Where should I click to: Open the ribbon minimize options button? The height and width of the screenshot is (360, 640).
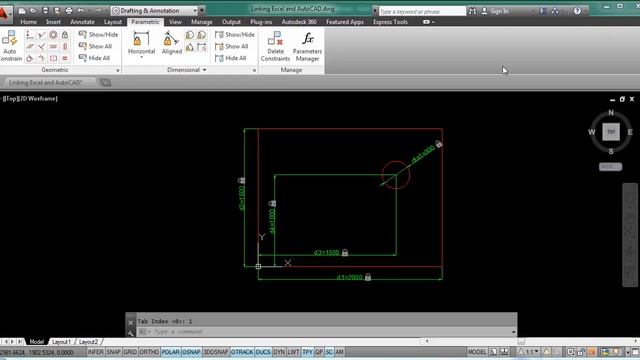428,22
